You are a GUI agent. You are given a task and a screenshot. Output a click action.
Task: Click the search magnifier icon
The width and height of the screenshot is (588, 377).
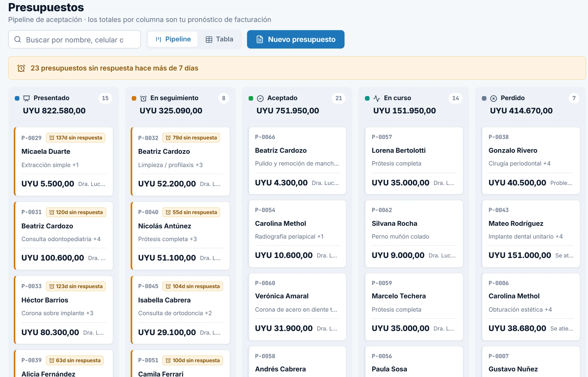18,39
